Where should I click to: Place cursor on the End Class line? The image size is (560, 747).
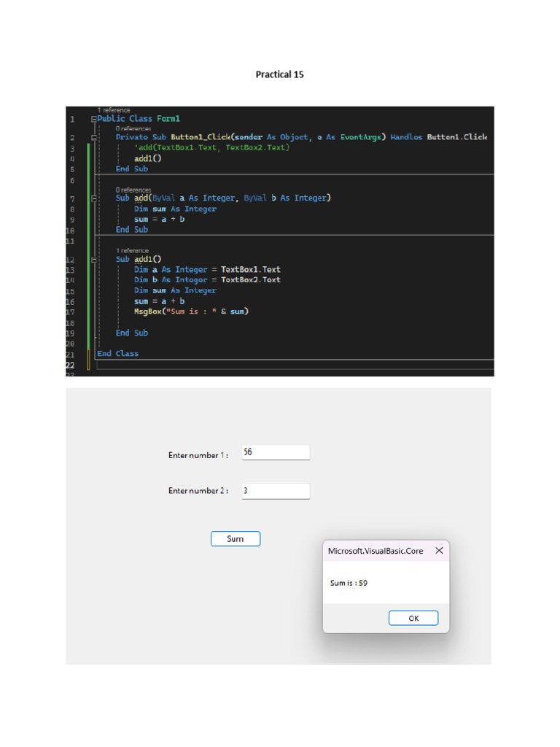(117, 354)
